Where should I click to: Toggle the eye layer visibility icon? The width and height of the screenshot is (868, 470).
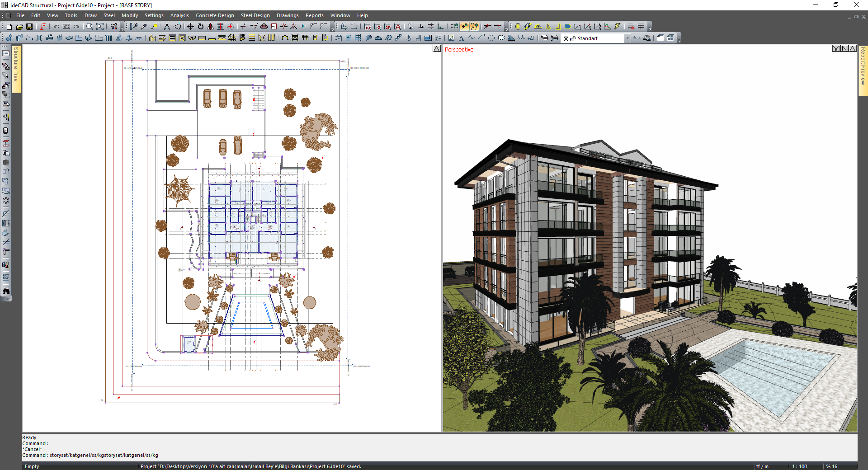tap(647, 38)
